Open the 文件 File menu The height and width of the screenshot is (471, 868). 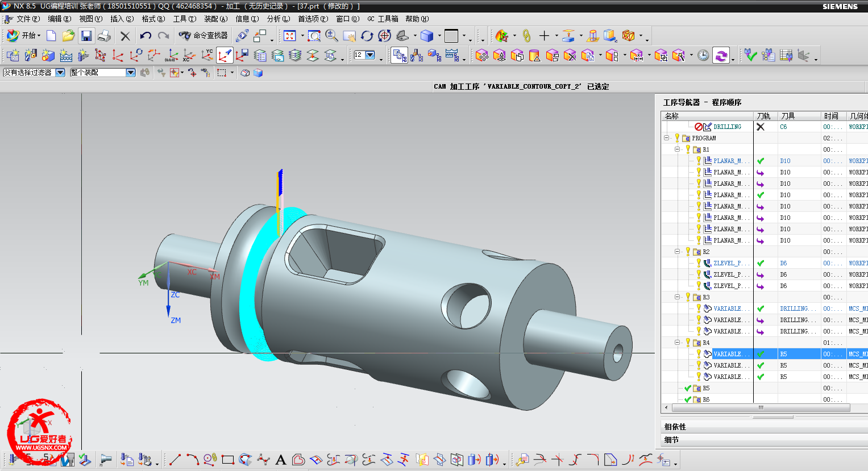(x=28, y=19)
